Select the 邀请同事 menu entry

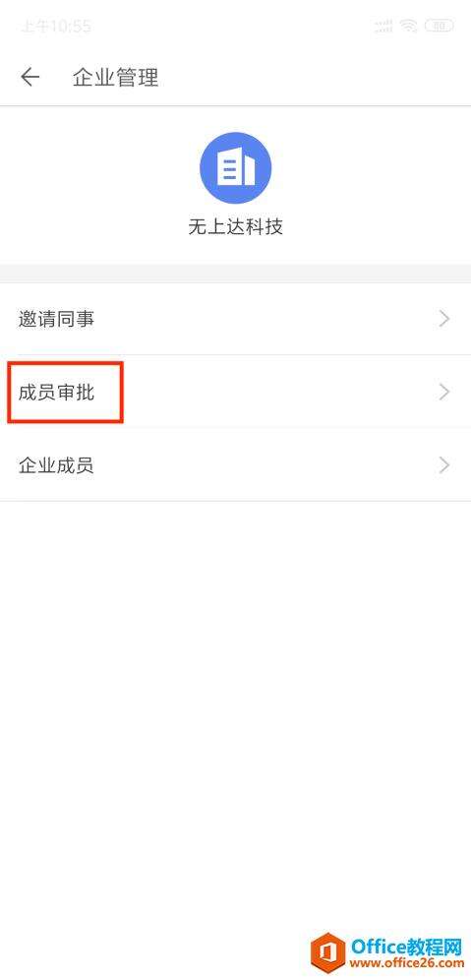pos(236,319)
